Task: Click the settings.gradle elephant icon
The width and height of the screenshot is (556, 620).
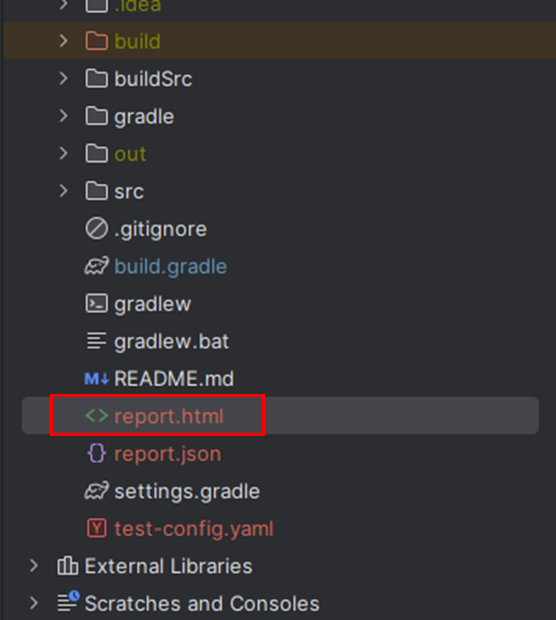Action: tap(96, 491)
